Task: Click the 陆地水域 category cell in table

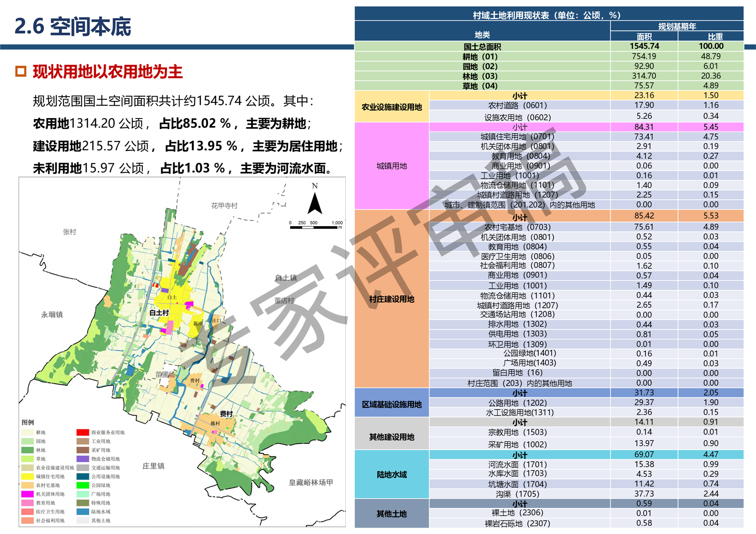Action: [392, 475]
